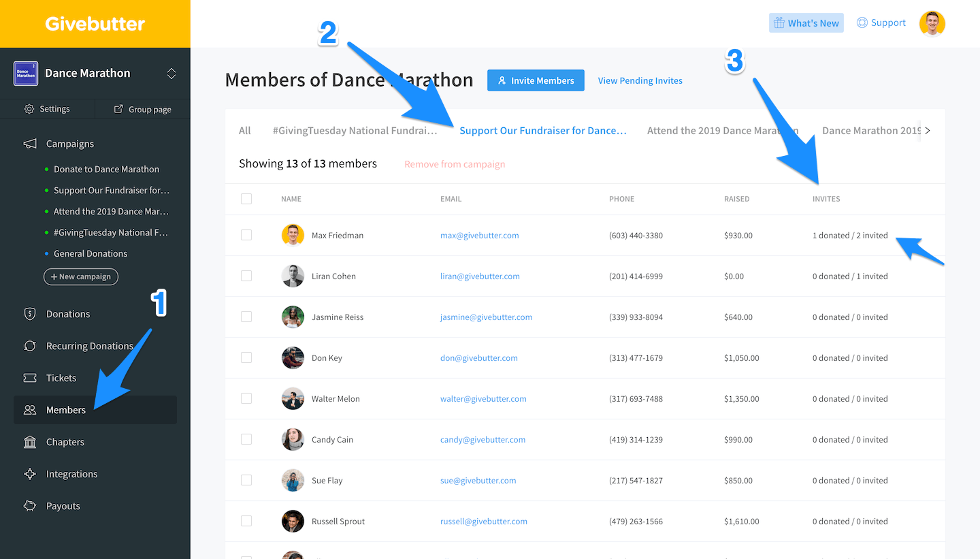980x559 pixels.
Task: Click Candy Cain's avatar
Action: point(293,439)
